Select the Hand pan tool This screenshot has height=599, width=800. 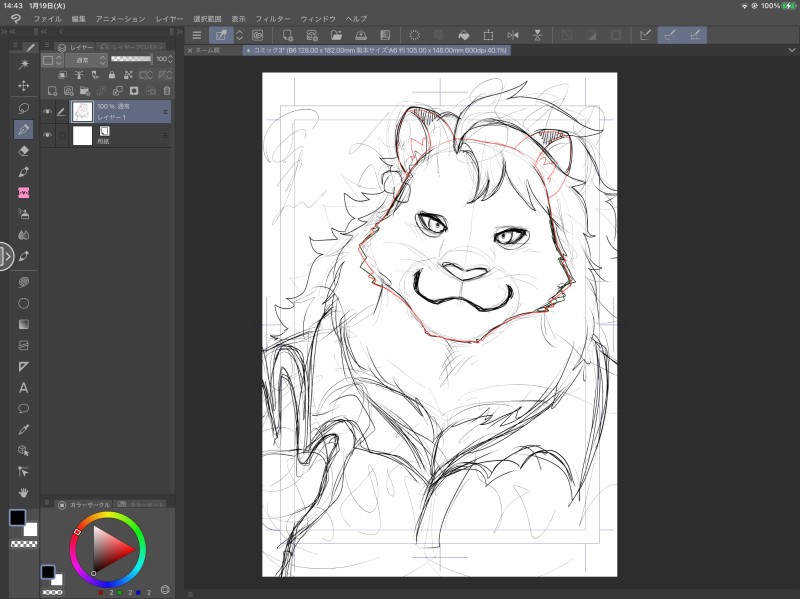pyautogui.click(x=23, y=493)
